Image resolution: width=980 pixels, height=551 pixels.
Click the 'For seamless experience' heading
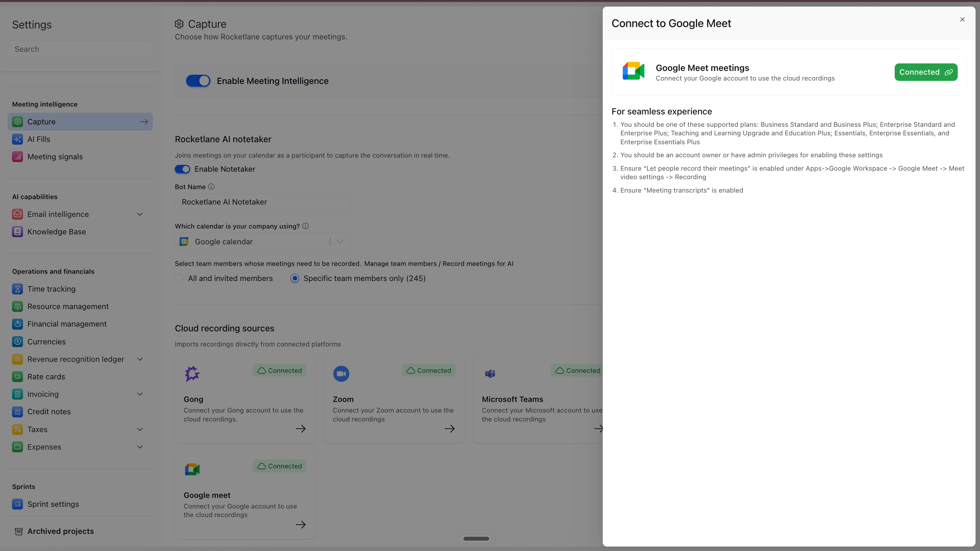pyautogui.click(x=662, y=111)
